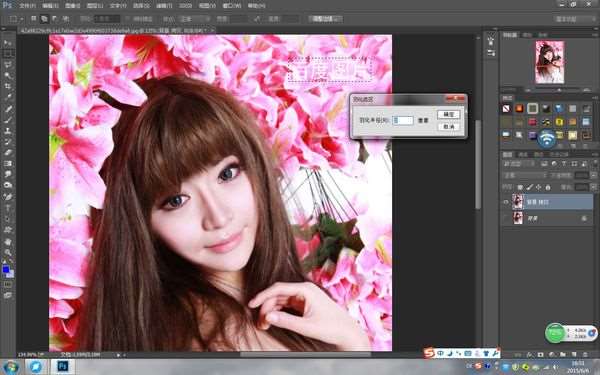Image resolution: width=600 pixels, height=375 pixels.
Task: Select the Lasso tool
Action: (8, 64)
